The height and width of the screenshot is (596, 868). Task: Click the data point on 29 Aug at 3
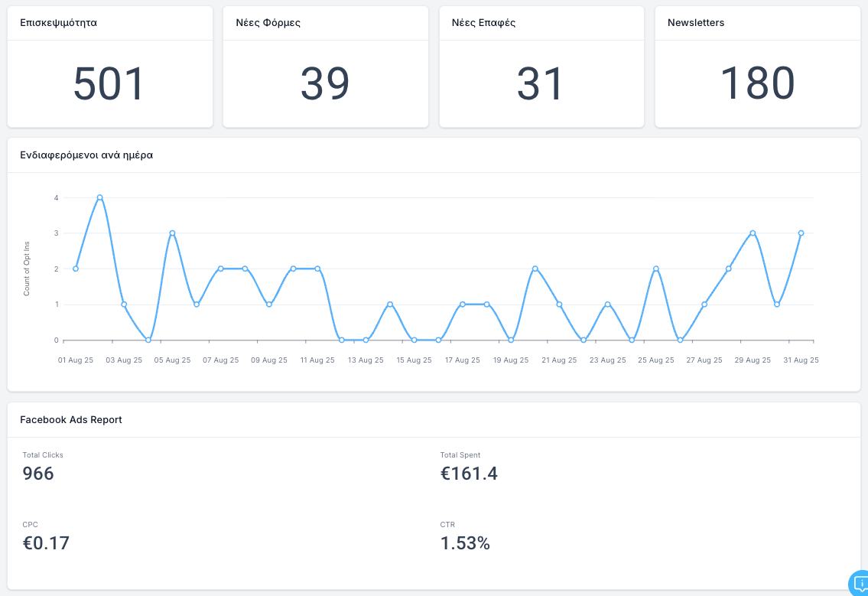tap(753, 233)
